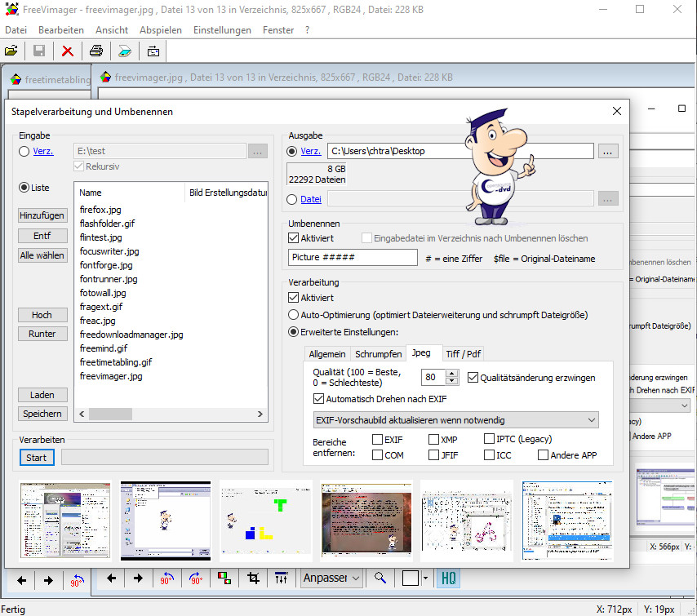Select the thumbnail with Tetris-like colored blocks
Image resolution: width=697 pixels, height=616 pixels.
[x=266, y=520]
